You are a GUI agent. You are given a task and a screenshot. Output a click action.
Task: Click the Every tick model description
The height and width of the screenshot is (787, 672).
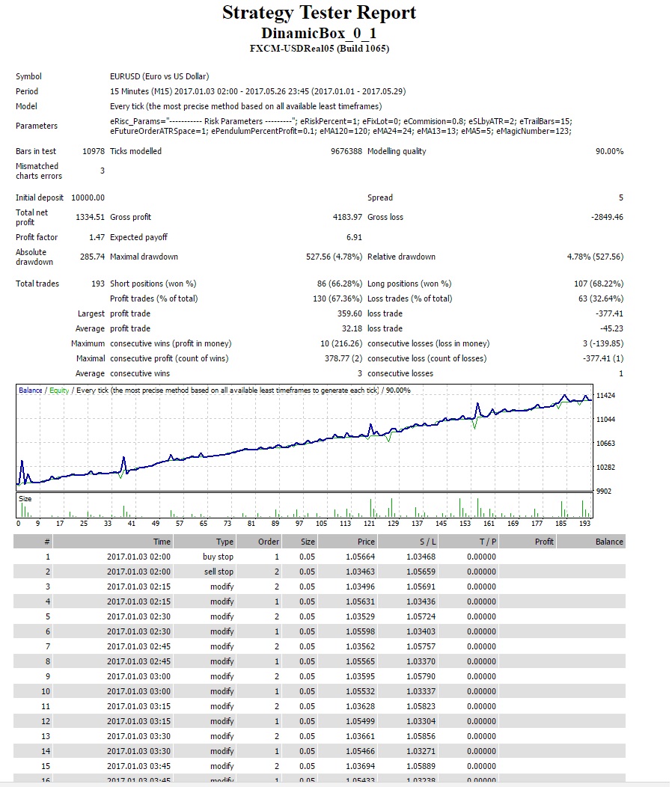click(245, 106)
